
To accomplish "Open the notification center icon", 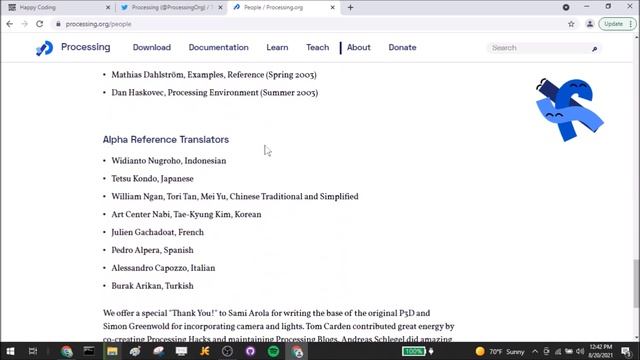I will click(x=626, y=351).
